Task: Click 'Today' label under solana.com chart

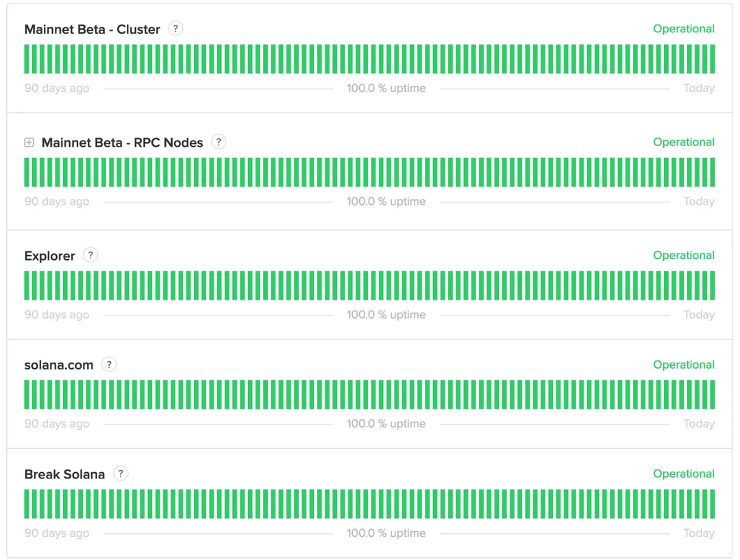Action: coord(699,424)
